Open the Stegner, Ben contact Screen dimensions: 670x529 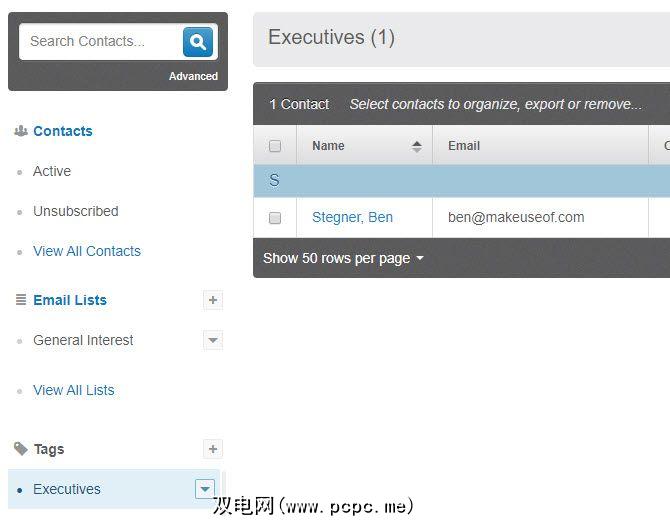coord(352,217)
